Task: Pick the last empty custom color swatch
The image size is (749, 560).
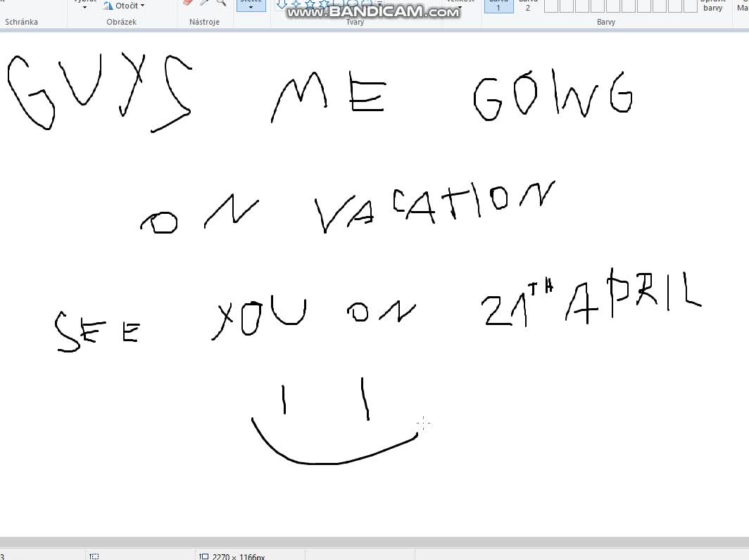Action: click(691, 6)
